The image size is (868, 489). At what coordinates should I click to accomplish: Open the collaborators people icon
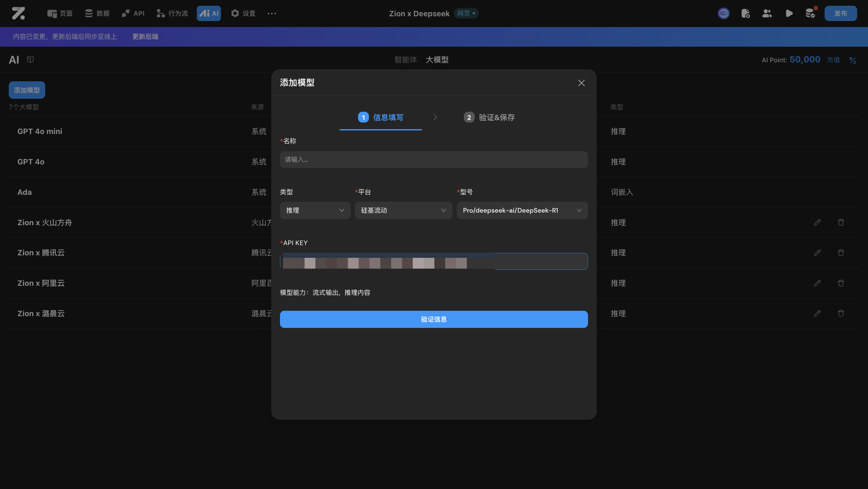(767, 14)
